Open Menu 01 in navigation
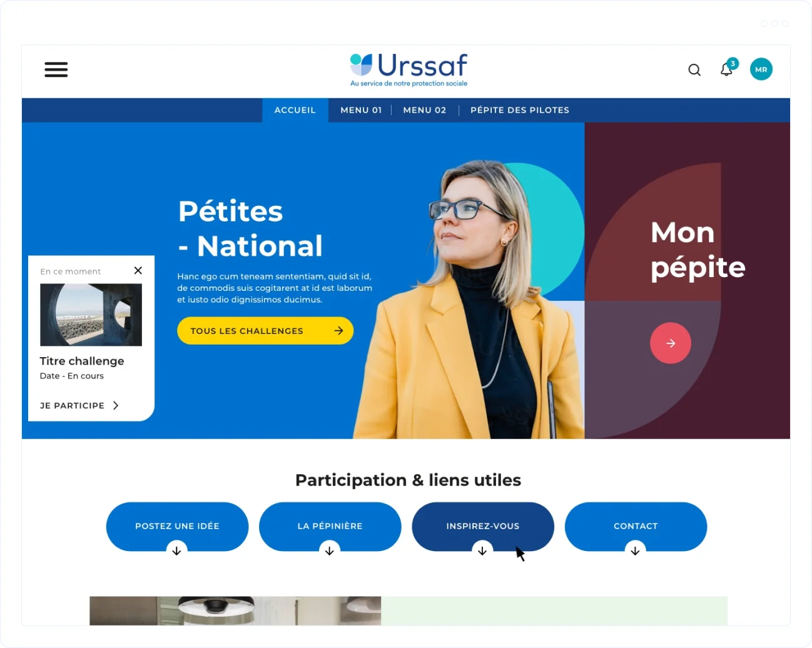Viewport: 812px width, 648px height. (x=361, y=110)
